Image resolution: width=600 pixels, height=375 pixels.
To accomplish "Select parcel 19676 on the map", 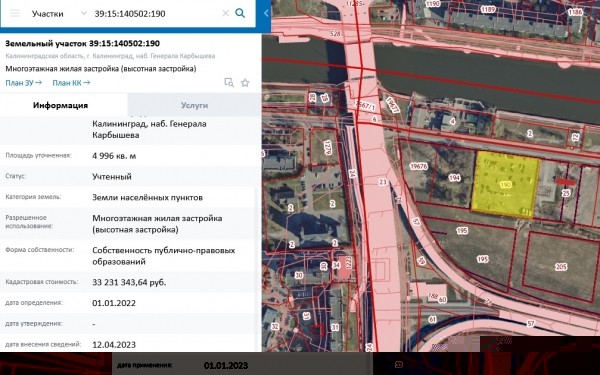I will pos(419,166).
